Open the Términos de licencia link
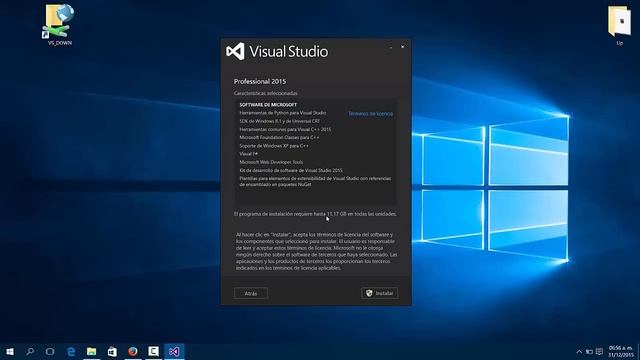This screenshot has width=640, height=360. pyautogui.click(x=371, y=113)
